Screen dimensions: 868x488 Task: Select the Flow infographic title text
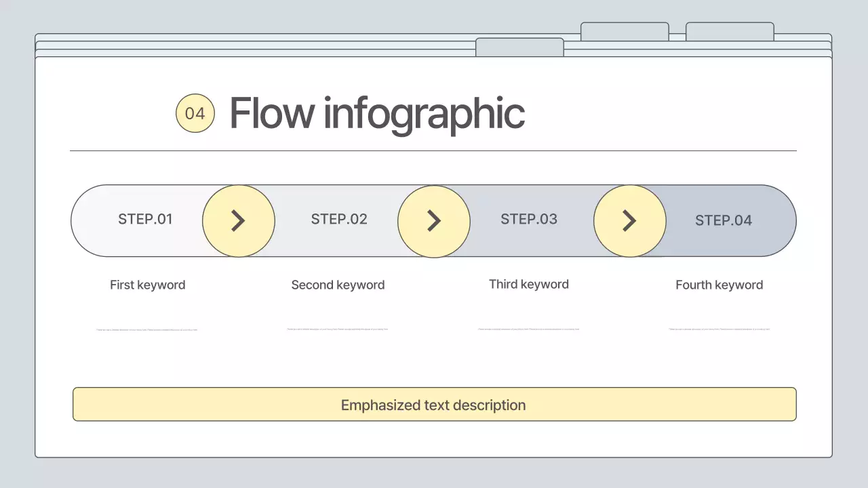(377, 113)
